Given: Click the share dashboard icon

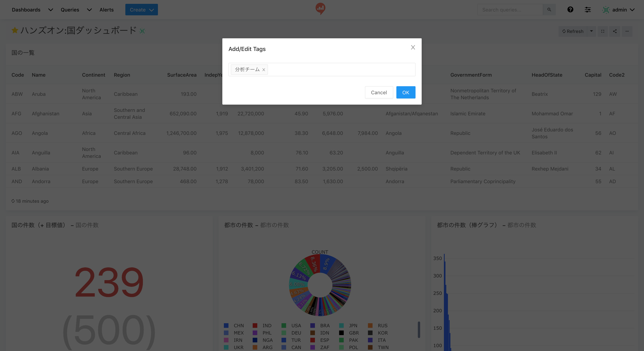Looking at the screenshot, I should [x=615, y=31].
